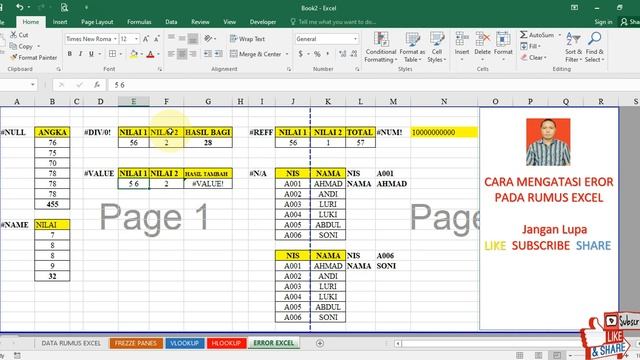640x360 pixels.
Task: Increase font size with the larger A icon
Action: click(x=146, y=39)
